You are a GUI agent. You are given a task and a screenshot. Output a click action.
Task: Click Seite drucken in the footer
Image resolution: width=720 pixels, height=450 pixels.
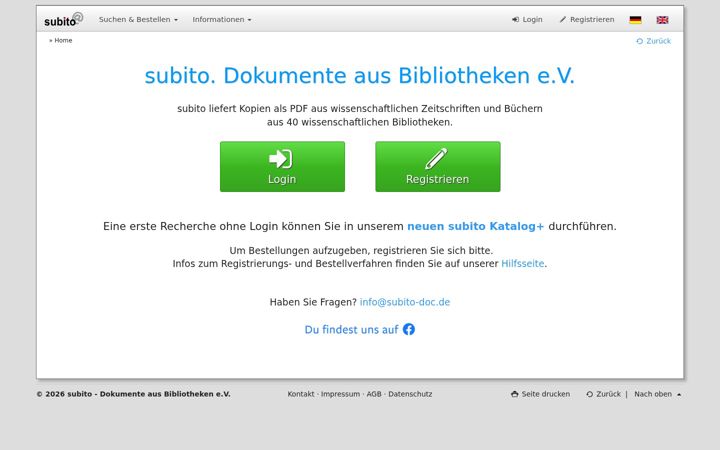(x=540, y=394)
